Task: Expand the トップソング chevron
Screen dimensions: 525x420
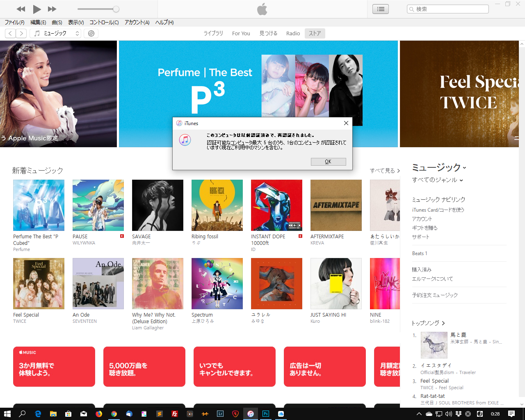Action: (443, 323)
